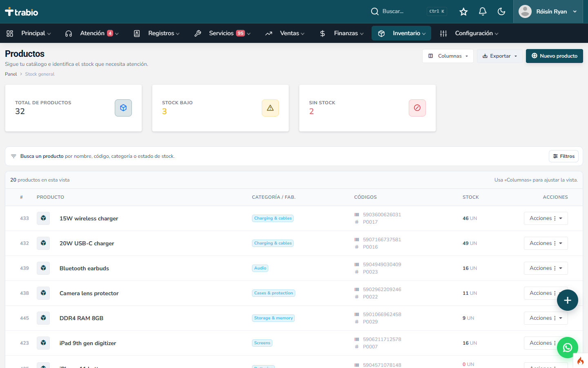Expand the Inventario menu

click(401, 33)
